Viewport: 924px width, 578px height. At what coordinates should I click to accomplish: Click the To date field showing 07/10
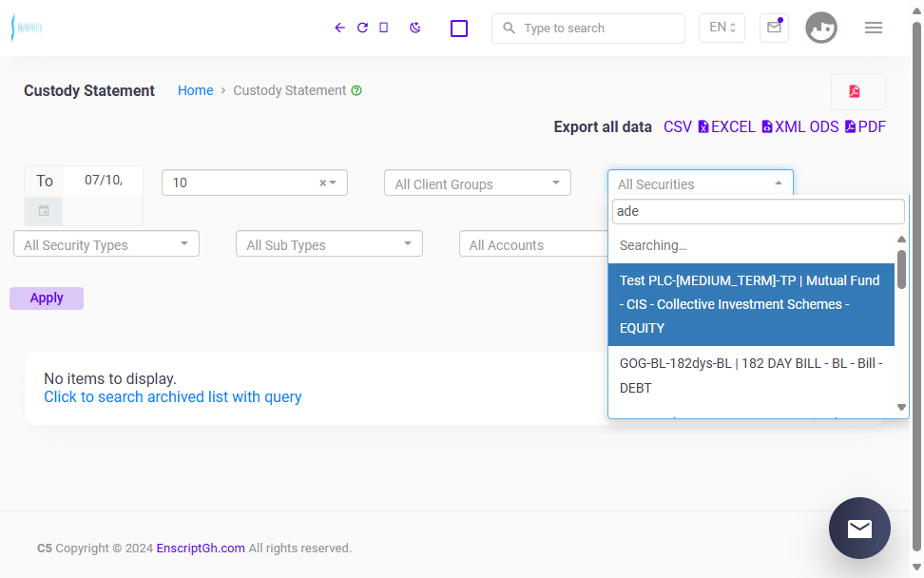(x=103, y=181)
